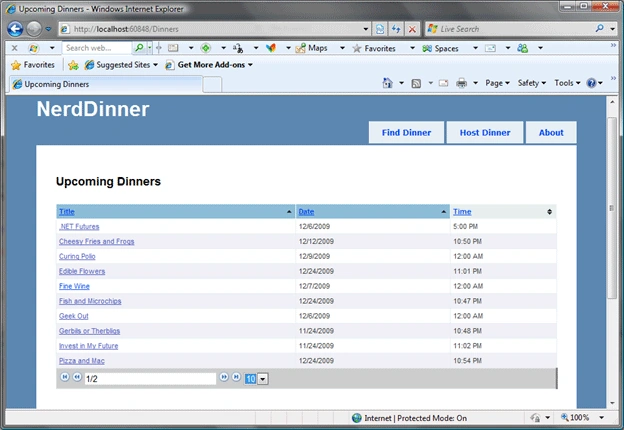Open the Cheesy Fries and Frogs link
The width and height of the screenshot is (624, 430).
(97, 241)
